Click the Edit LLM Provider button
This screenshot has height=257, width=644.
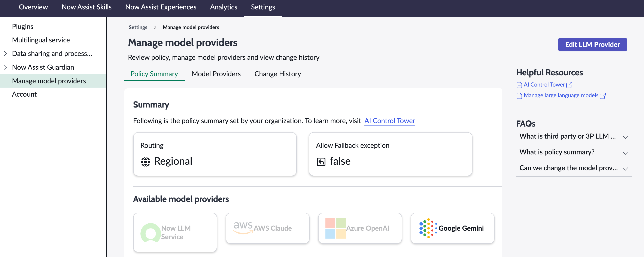pos(592,45)
